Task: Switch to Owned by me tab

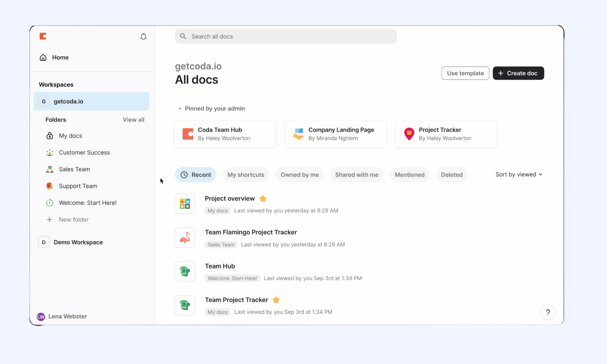Action: pyautogui.click(x=300, y=175)
